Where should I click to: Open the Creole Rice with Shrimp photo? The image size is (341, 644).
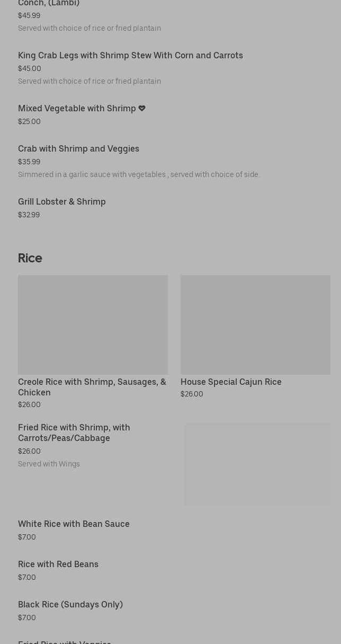(93, 324)
